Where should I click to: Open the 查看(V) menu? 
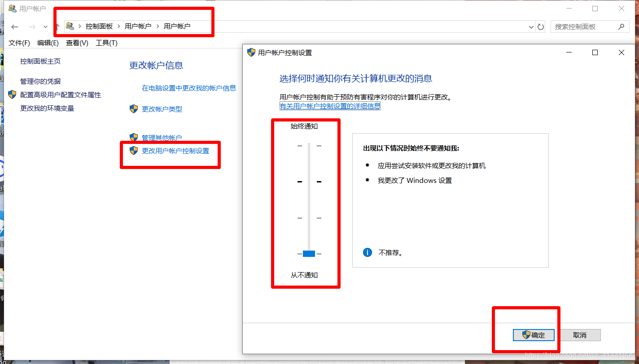click(x=76, y=43)
